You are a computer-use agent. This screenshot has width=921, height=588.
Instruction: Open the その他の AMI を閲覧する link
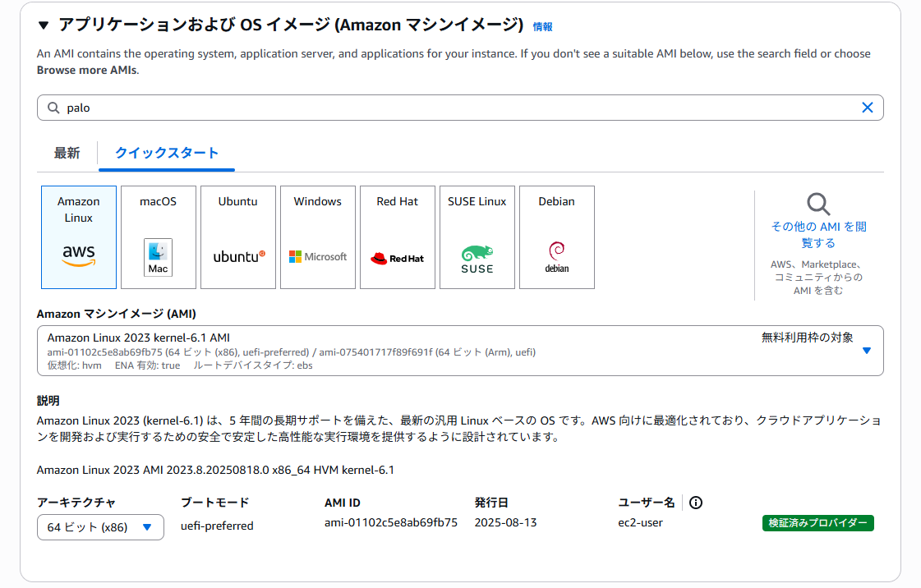point(818,235)
